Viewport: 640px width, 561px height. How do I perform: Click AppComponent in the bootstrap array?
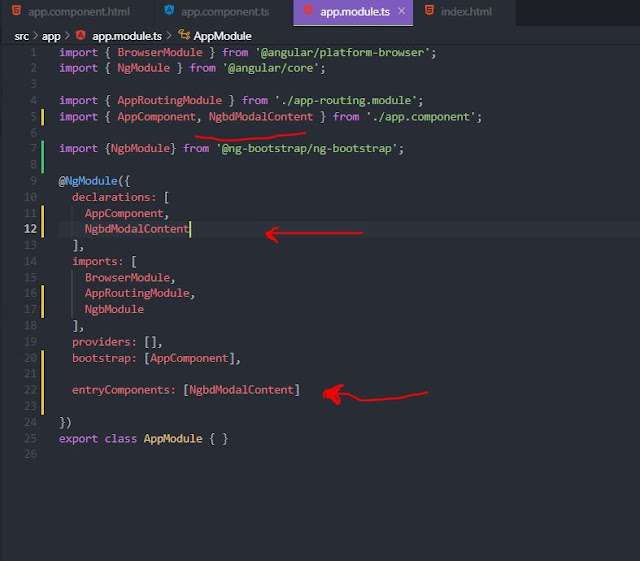click(189, 358)
